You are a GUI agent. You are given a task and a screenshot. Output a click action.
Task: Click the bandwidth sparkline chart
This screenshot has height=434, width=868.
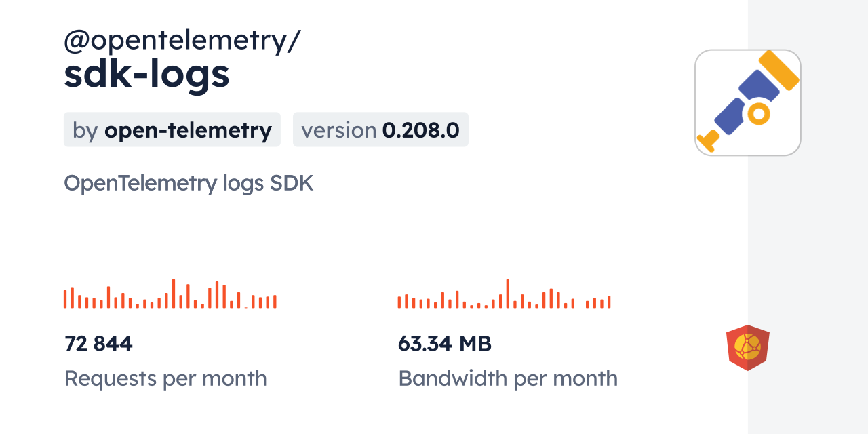click(504, 294)
